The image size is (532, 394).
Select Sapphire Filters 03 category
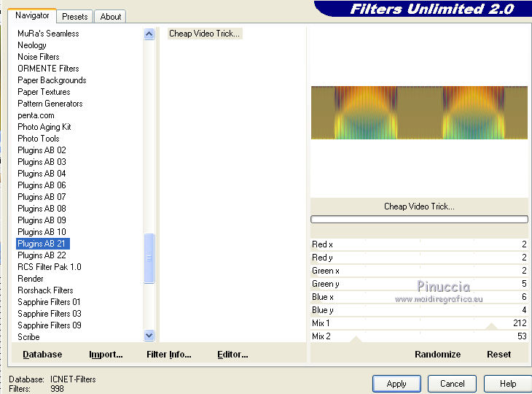click(x=50, y=314)
